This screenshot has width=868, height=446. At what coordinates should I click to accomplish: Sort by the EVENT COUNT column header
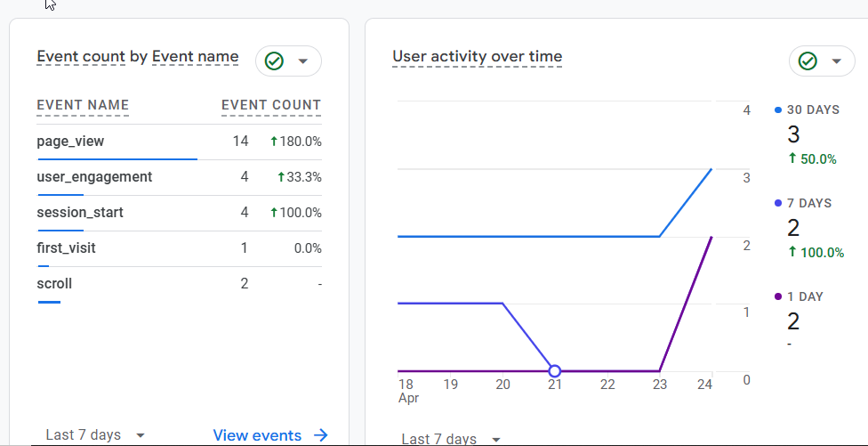[x=271, y=105]
